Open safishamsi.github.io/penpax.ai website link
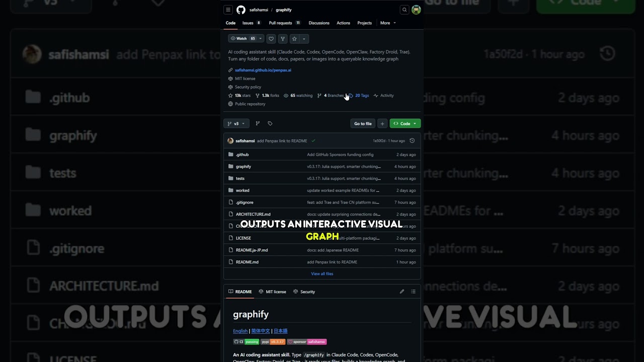Viewport: 644px width, 362px height. tap(263, 70)
